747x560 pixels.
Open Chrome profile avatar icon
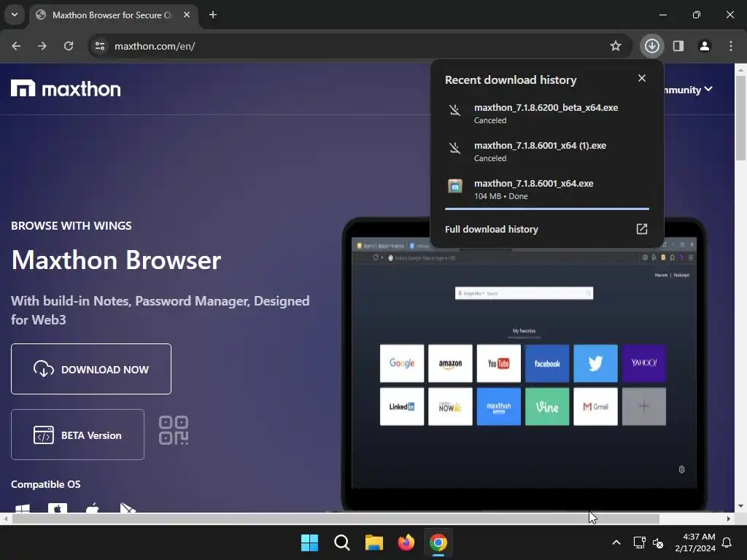(x=704, y=46)
